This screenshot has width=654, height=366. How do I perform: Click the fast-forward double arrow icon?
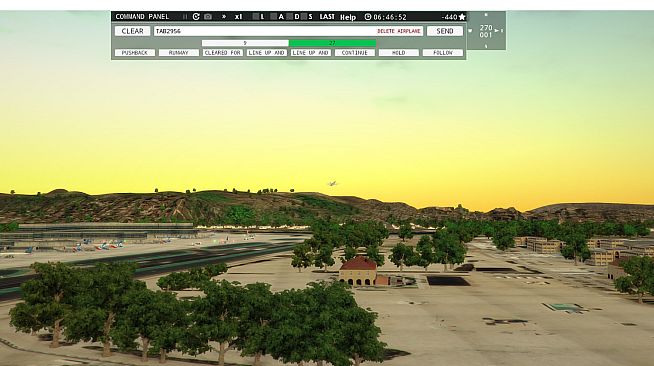(224, 17)
